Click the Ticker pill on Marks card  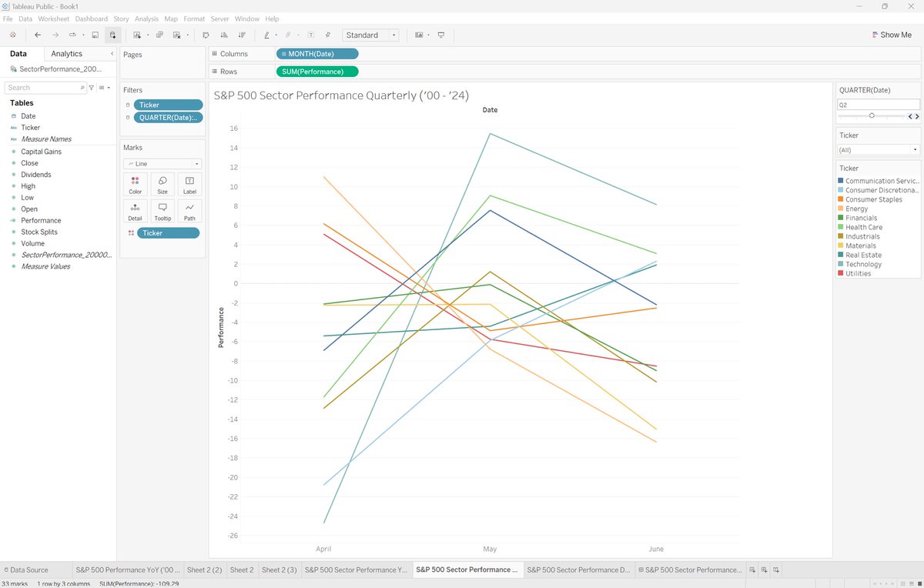tap(168, 232)
